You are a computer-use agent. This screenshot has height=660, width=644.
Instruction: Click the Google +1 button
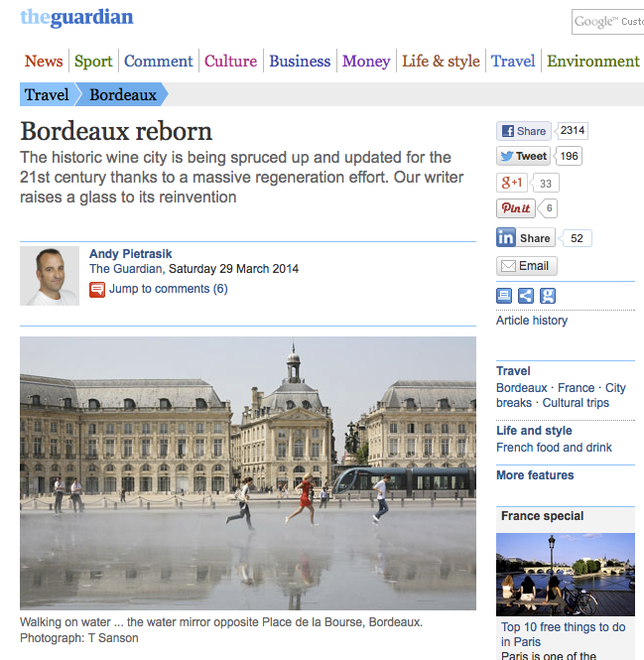pyautogui.click(x=511, y=183)
